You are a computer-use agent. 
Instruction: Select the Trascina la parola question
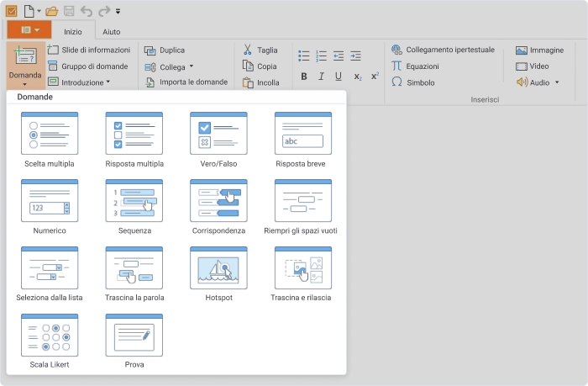[134, 274]
